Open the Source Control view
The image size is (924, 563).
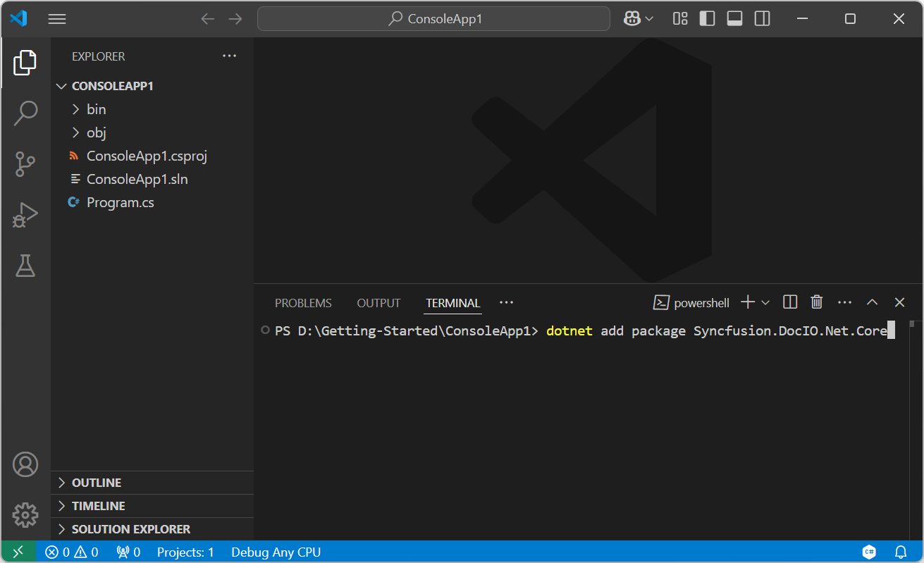coord(25,164)
